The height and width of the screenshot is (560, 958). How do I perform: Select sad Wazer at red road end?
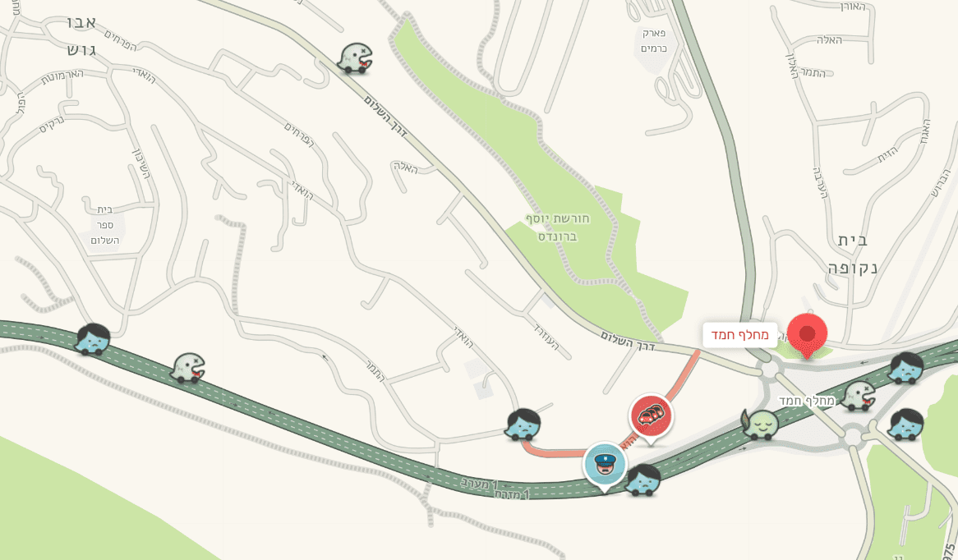tap(523, 425)
